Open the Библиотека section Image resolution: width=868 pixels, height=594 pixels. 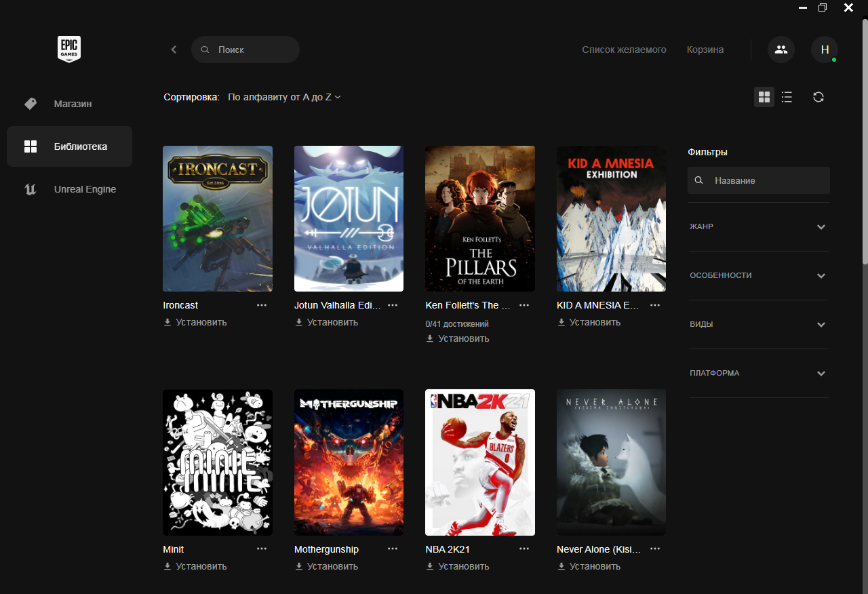pos(69,146)
